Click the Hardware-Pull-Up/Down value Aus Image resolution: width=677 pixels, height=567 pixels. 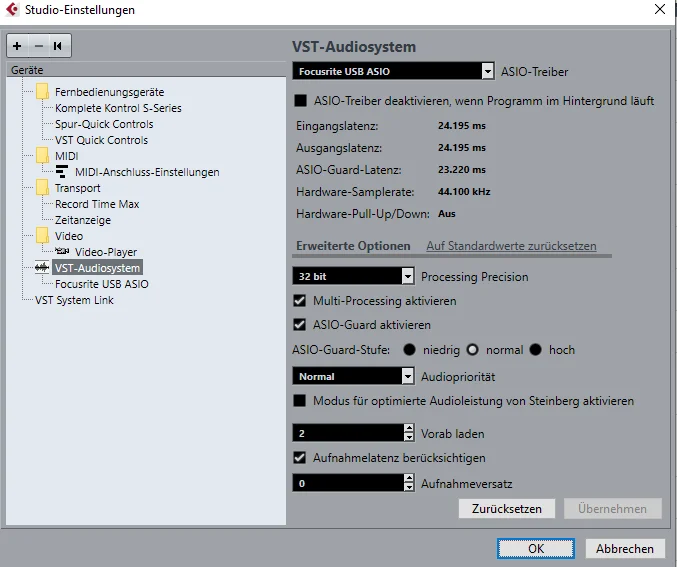pyautogui.click(x=446, y=213)
